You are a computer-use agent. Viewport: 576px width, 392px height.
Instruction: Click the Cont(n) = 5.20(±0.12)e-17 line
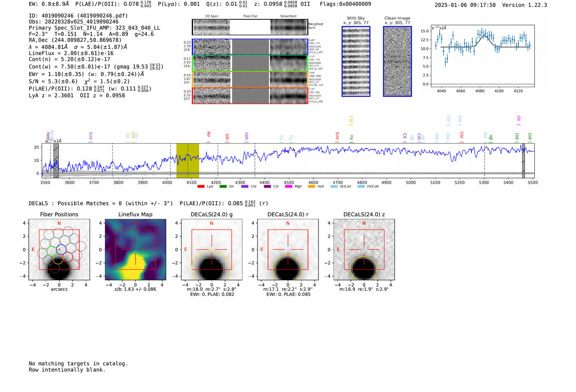coord(70,60)
